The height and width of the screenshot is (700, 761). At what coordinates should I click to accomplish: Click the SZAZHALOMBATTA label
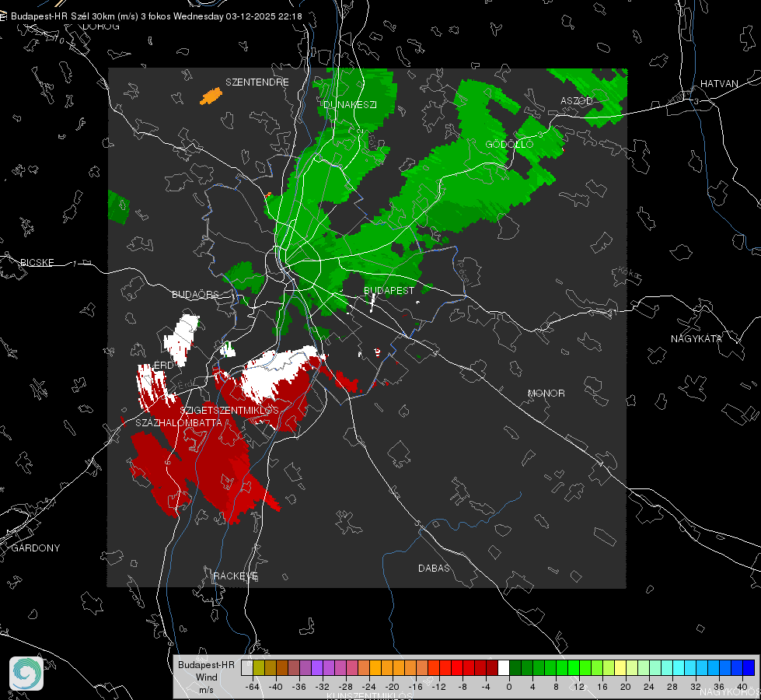[x=179, y=422]
